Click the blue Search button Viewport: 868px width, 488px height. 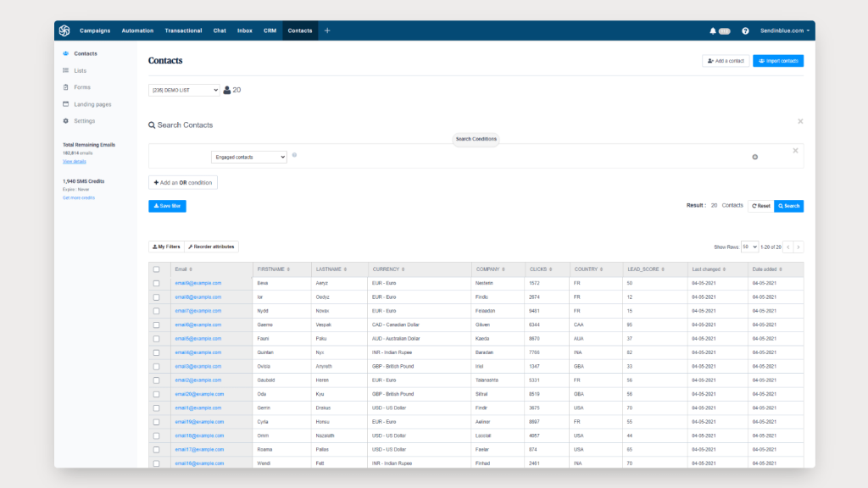pos(789,206)
